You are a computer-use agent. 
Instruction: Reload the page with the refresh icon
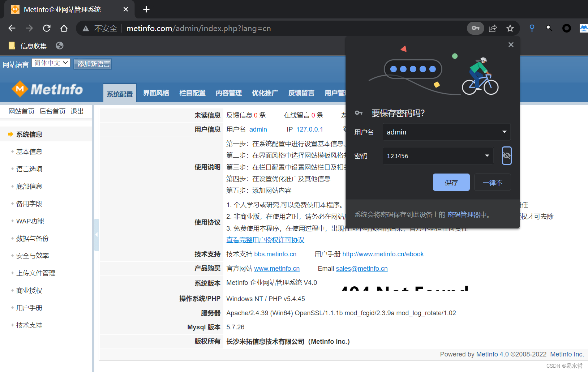tap(47, 28)
